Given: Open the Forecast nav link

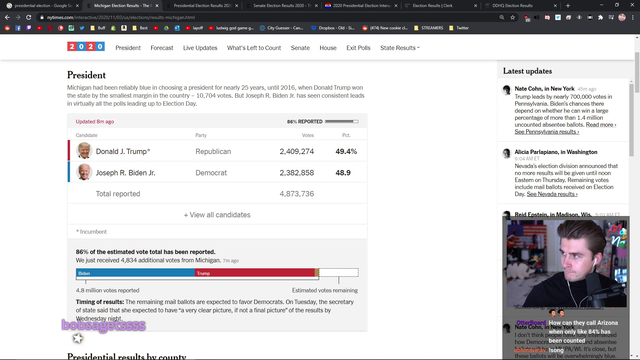Looking at the screenshot, I should click(162, 48).
